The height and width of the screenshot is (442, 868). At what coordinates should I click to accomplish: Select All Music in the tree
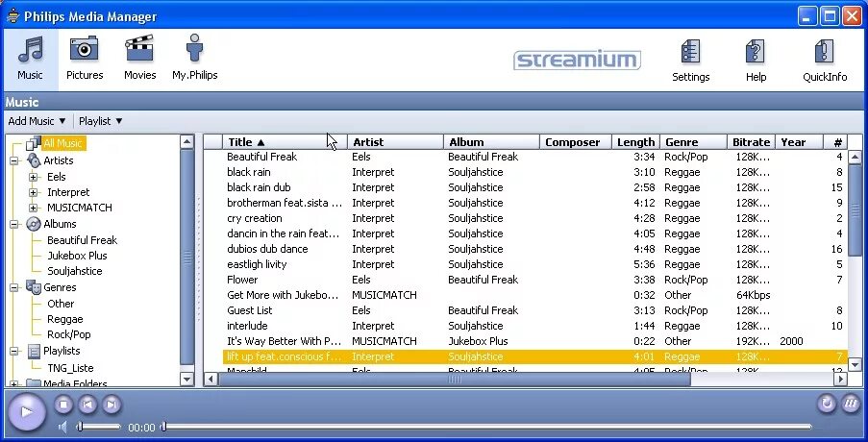62,143
